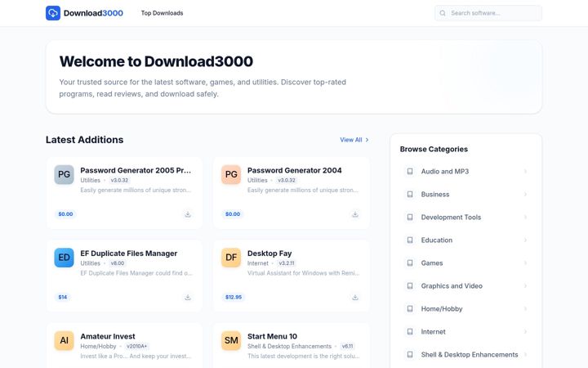This screenshot has width=588, height=368.
Task: Click the $0.00 price of Password Generator 2005
Action: click(65, 214)
